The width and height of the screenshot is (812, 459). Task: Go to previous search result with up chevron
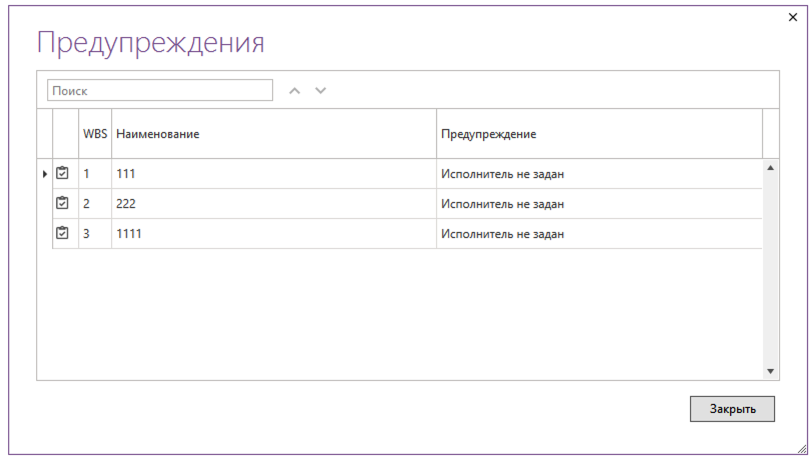point(295,91)
